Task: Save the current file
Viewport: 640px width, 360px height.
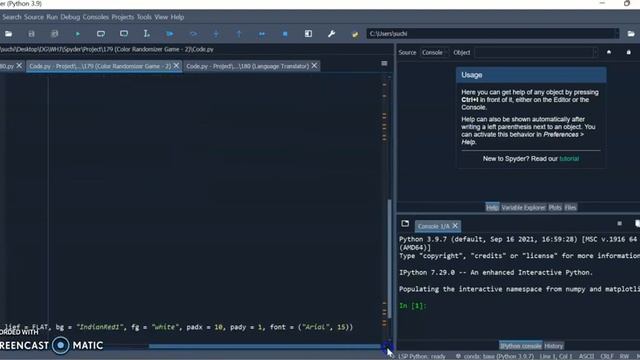Action: (31, 34)
